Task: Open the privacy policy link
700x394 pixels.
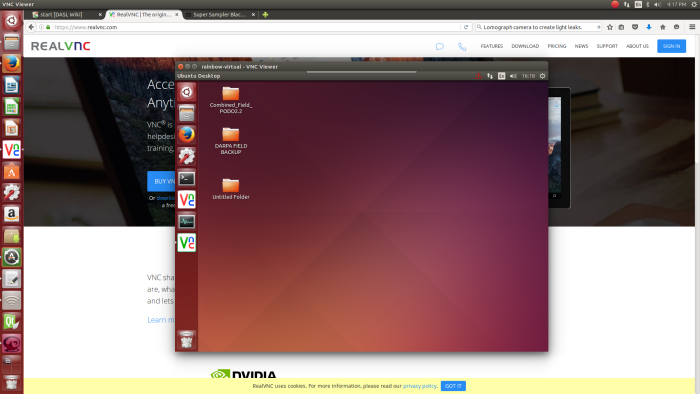Action: tap(419, 386)
